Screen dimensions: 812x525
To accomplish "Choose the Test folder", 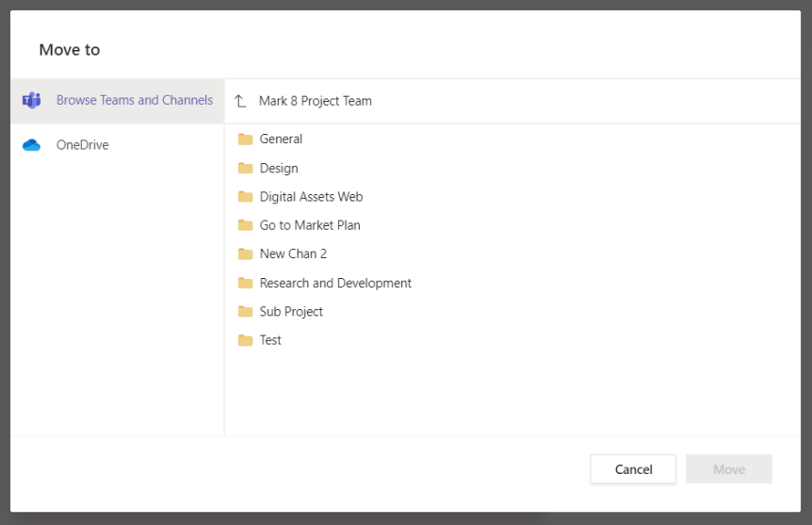I will point(270,340).
